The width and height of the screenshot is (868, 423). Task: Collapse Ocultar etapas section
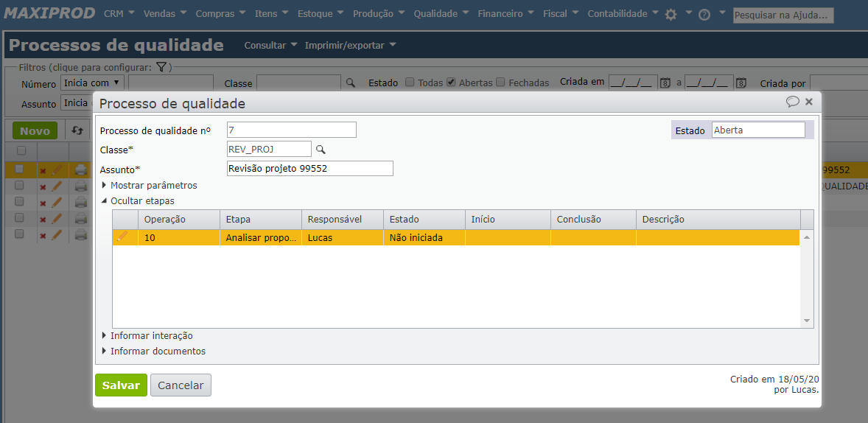pos(138,201)
